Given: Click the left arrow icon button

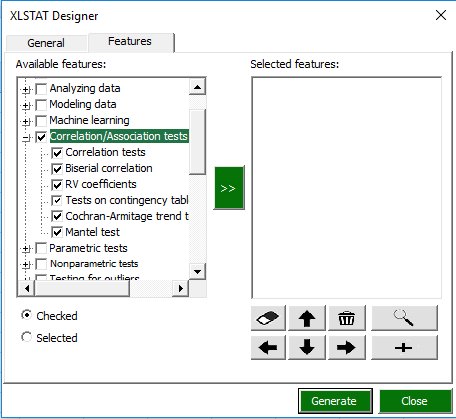Looking at the screenshot, I should (268, 348).
